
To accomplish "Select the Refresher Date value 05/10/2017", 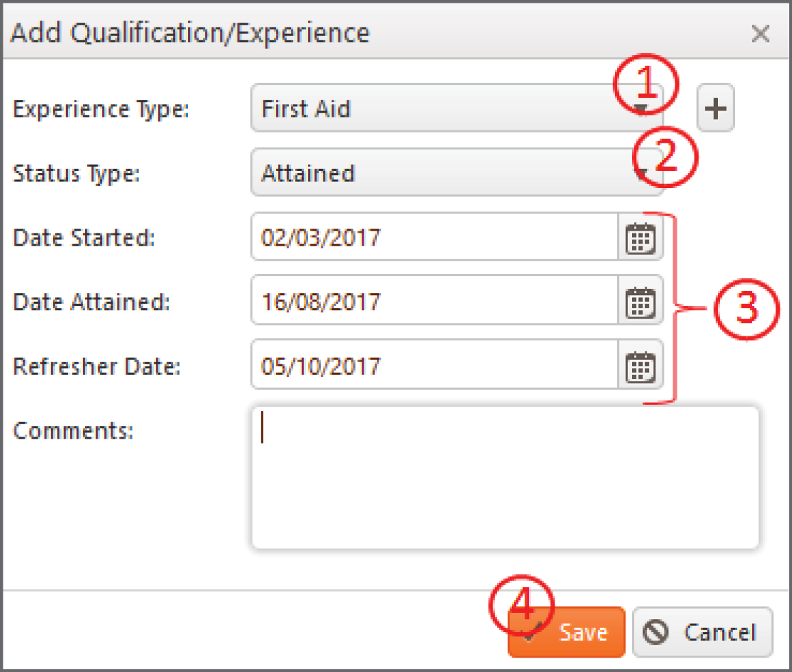I will coord(323,366).
